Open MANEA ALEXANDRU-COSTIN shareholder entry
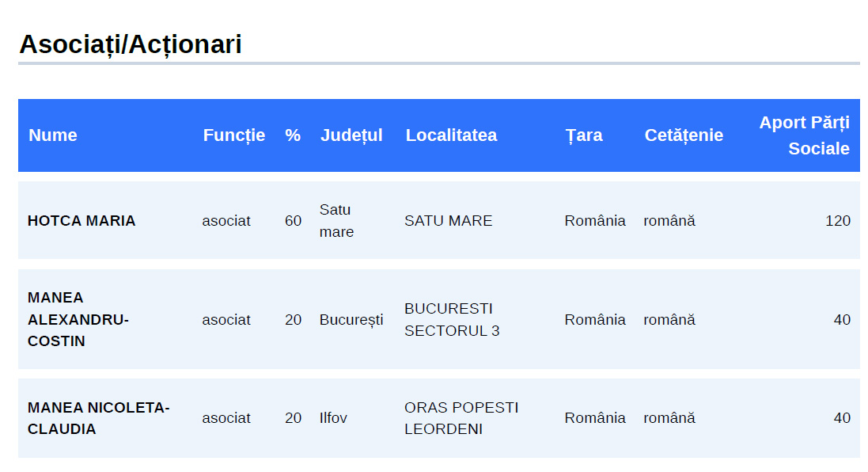The width and height of the screenshot is (868, 472). 78,319
